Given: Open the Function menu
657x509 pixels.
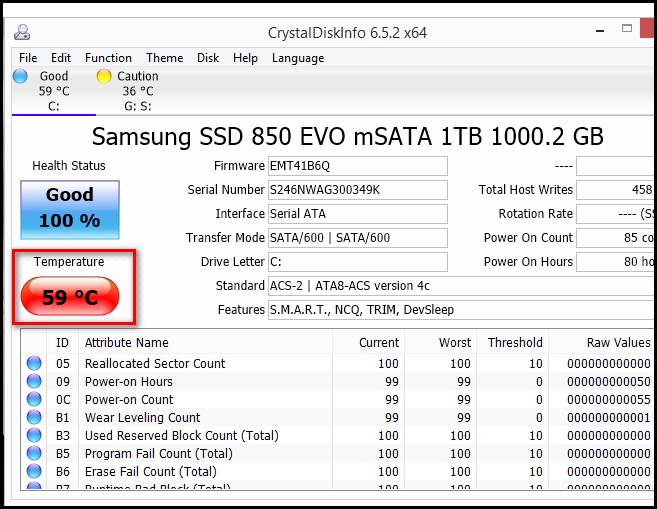Looking at the screenshot, I should 108,58.
